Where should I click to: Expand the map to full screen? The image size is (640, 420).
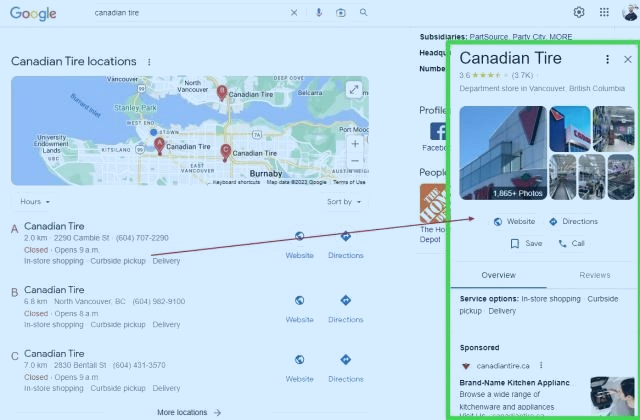(x=354, y=89)
